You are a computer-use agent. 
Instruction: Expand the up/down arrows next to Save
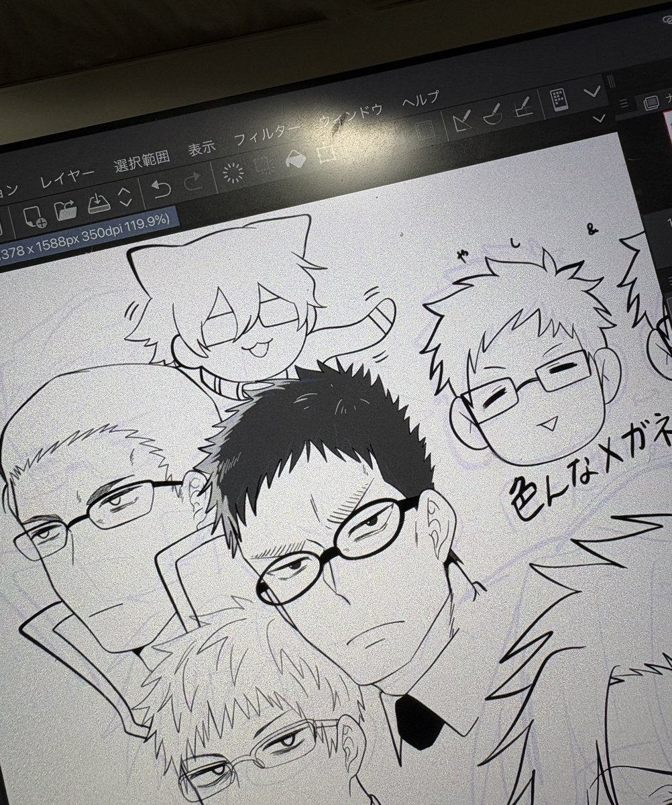[x=125, y=196]
